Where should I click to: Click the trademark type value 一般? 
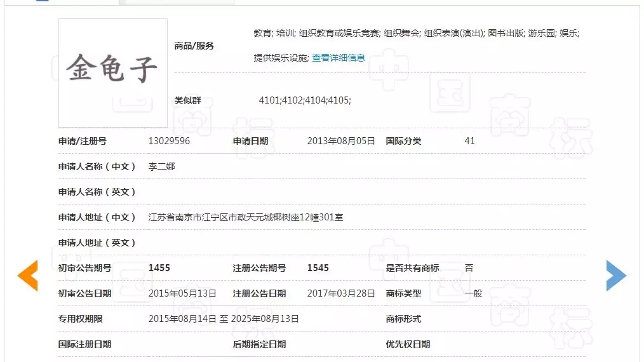[x=473, y=293]
